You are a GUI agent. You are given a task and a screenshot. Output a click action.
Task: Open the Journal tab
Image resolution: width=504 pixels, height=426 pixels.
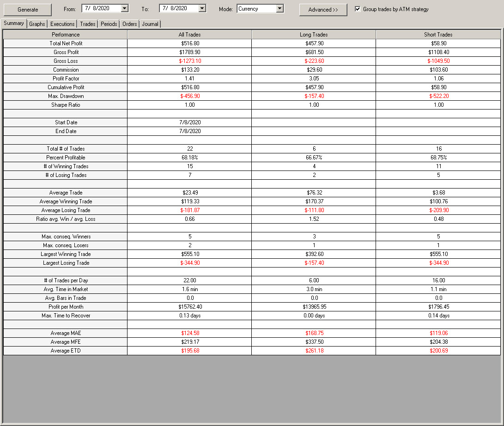pyautogui.click(x=150, y=24)
